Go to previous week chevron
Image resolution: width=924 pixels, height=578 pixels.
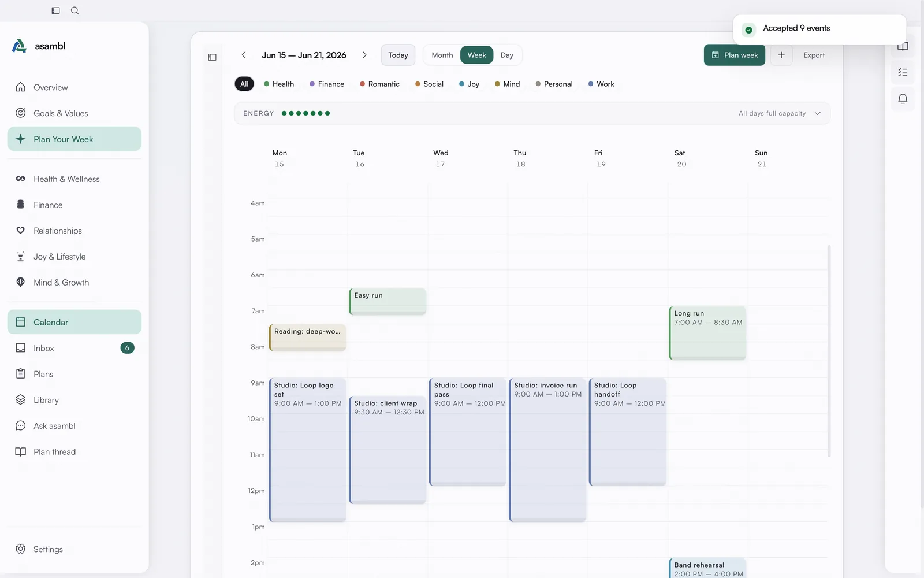point(244,55)
